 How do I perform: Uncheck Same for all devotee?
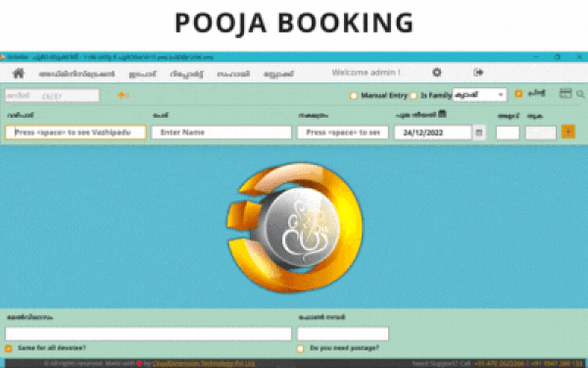click(9, 348)
